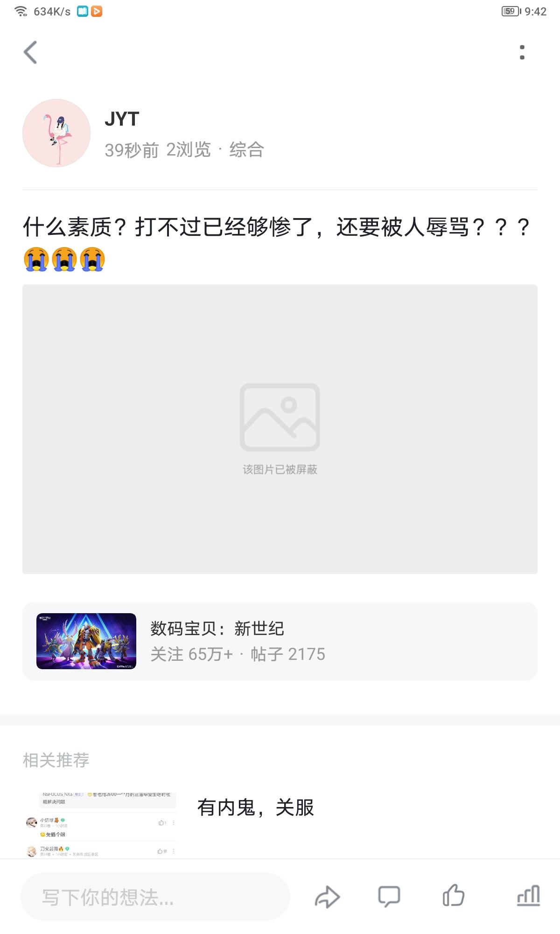Tap the share arrow icon
Screen dimensions: 560x934
coord(327,897)
